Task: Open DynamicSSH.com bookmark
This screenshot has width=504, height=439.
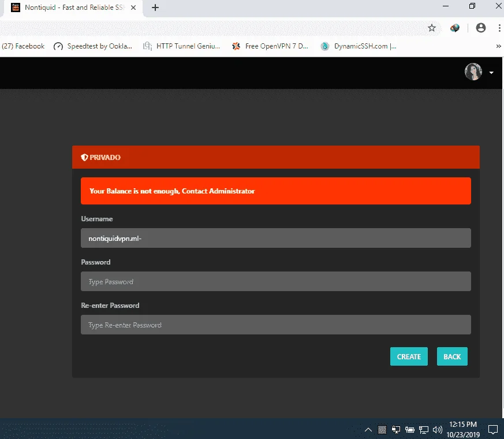Action: 359,46
